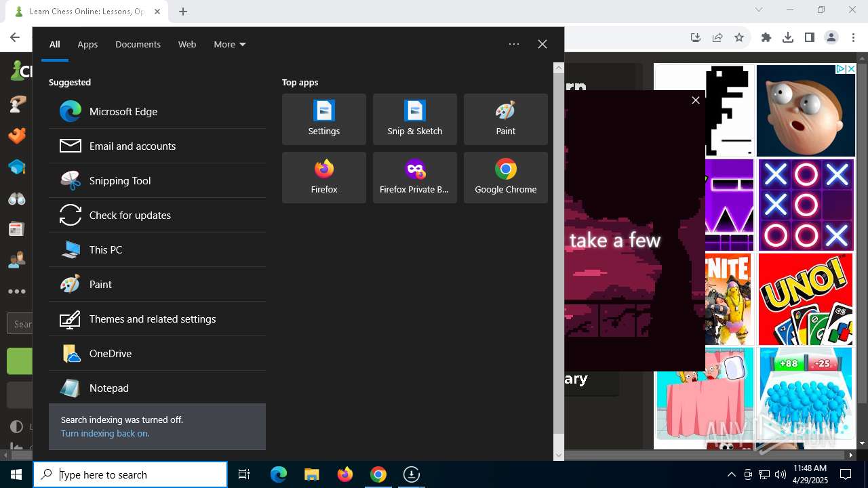Launch Google Chrome tile in Top apps
The image size is (868, 488).
coord(506,178)
